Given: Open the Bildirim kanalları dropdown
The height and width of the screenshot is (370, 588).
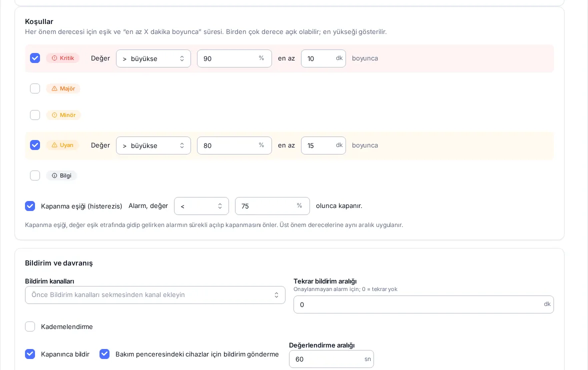Looking at the screenshot, I should (x=155, y=295).
